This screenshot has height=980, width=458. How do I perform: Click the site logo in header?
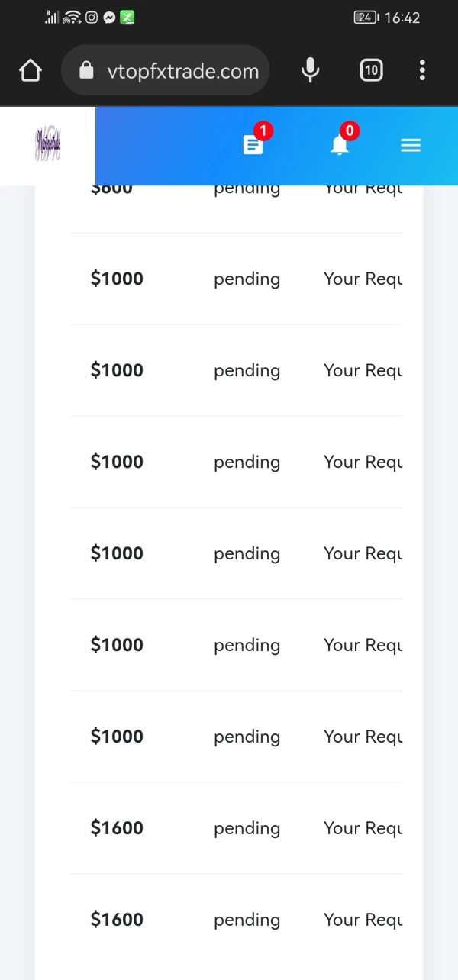(x=47, y=144)
